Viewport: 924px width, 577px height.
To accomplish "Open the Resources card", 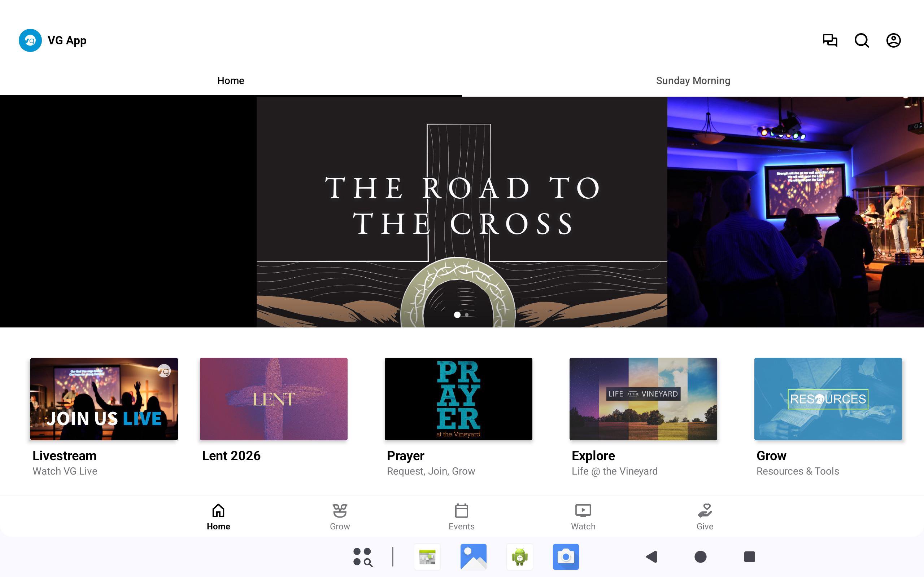I will [x=828, y=399].
